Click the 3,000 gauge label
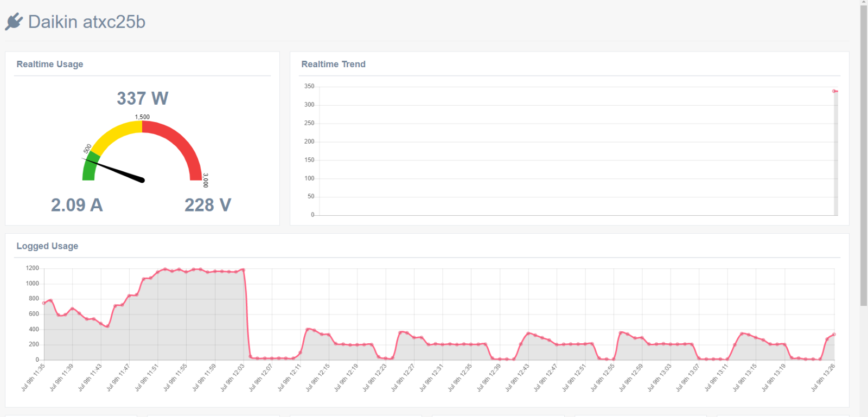868x417 pixels. (x=206, y=181)
